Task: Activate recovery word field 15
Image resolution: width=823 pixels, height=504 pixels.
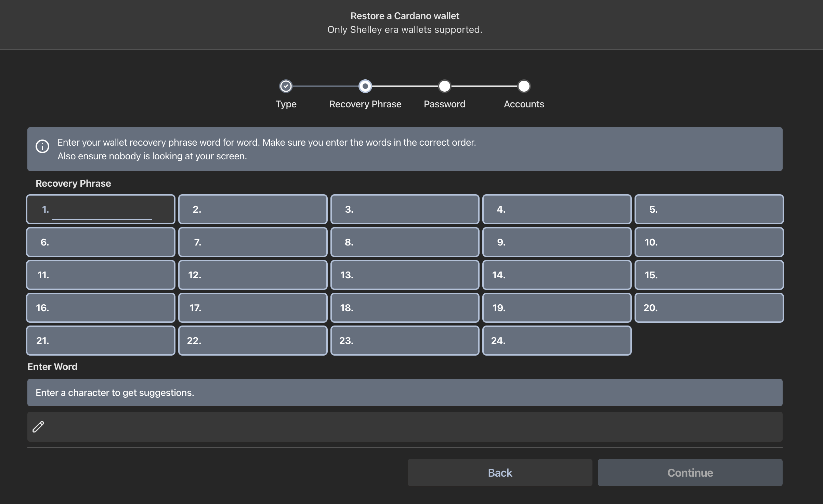Action: 709,275
